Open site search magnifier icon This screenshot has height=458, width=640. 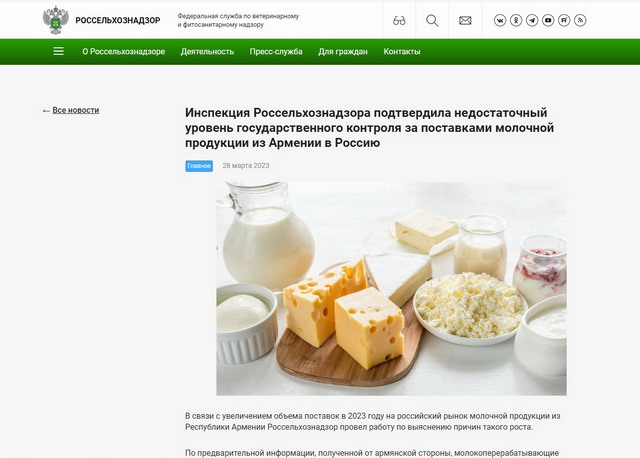click(432, 20)
